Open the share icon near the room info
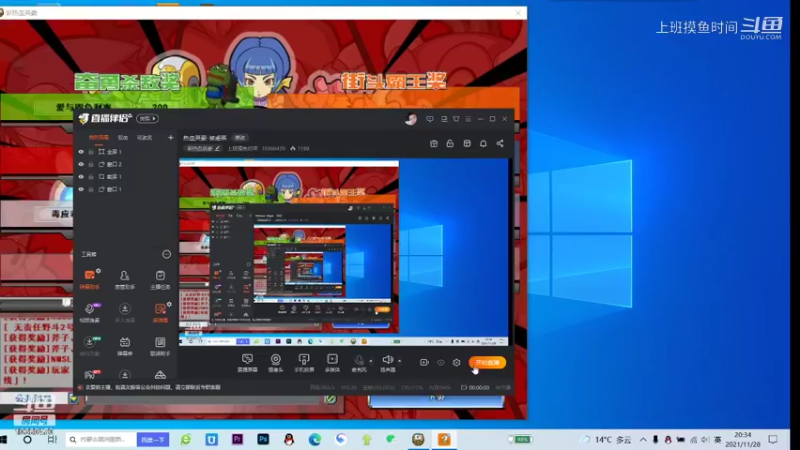The height and width of the screenshot is (450, 800). tap(500, 144)
